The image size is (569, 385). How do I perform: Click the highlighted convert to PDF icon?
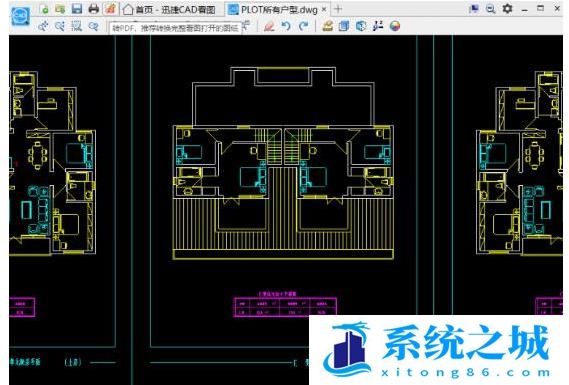tap(111, 9)
